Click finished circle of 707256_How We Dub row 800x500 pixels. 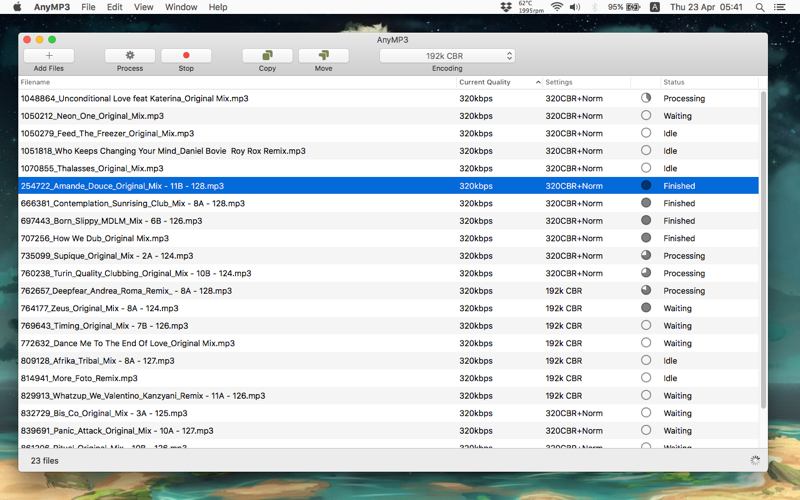tap(646, 238)
